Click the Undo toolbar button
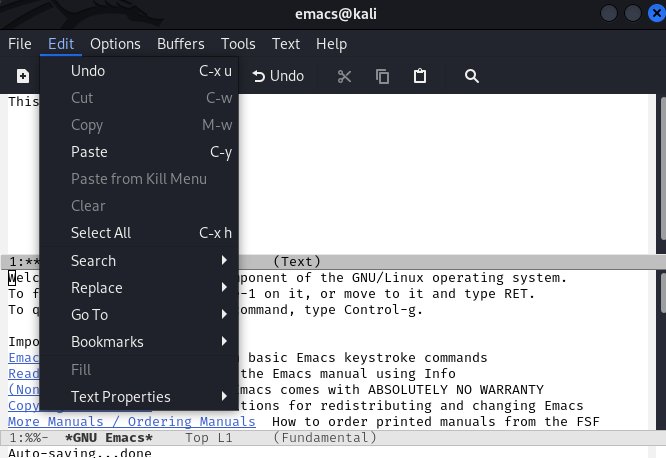 point(278,76)
